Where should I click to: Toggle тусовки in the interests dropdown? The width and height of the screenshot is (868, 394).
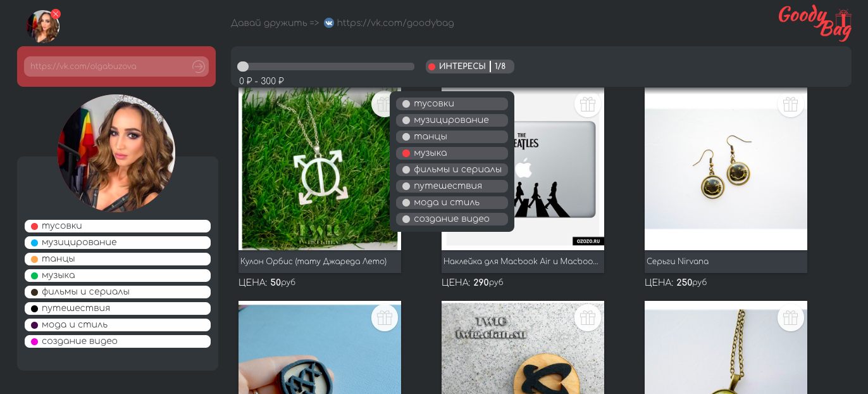pos(452,104)
